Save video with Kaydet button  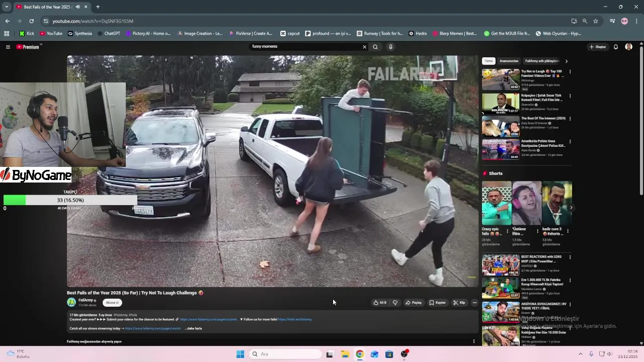(x=437, y=303)
